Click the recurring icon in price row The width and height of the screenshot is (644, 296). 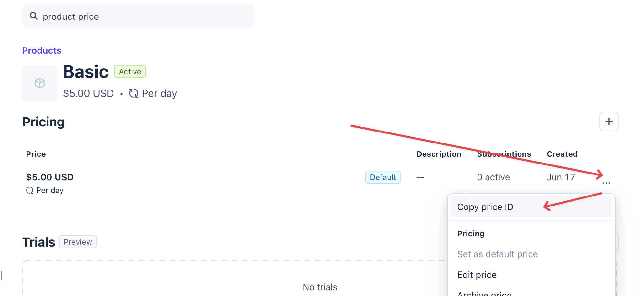(30, 190)
